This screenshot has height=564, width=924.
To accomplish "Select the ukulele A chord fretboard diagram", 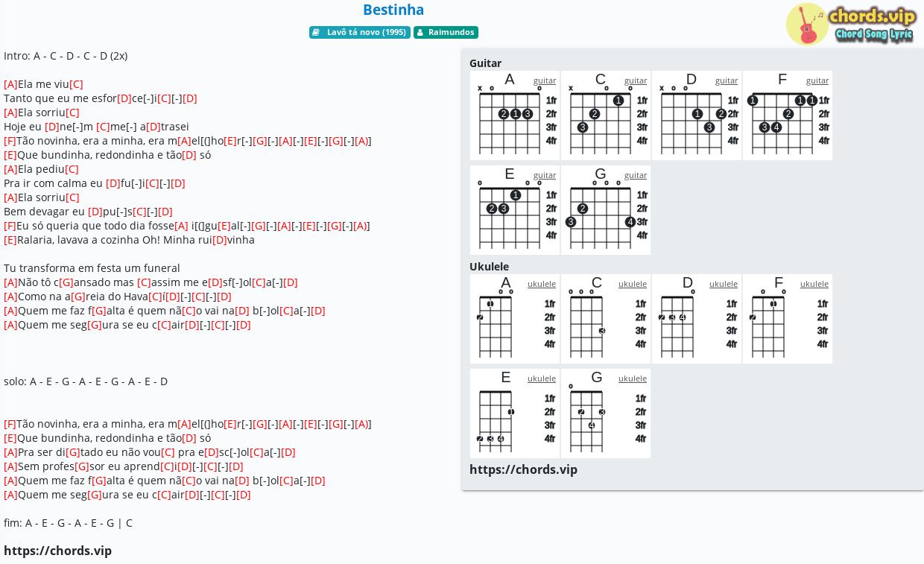I will point(515,319).
